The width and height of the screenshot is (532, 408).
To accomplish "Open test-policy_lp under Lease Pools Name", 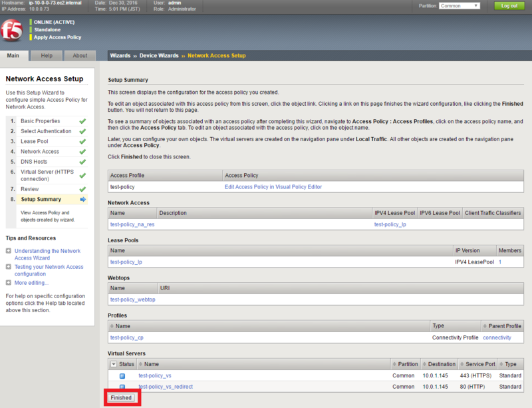I will [126, 262].
